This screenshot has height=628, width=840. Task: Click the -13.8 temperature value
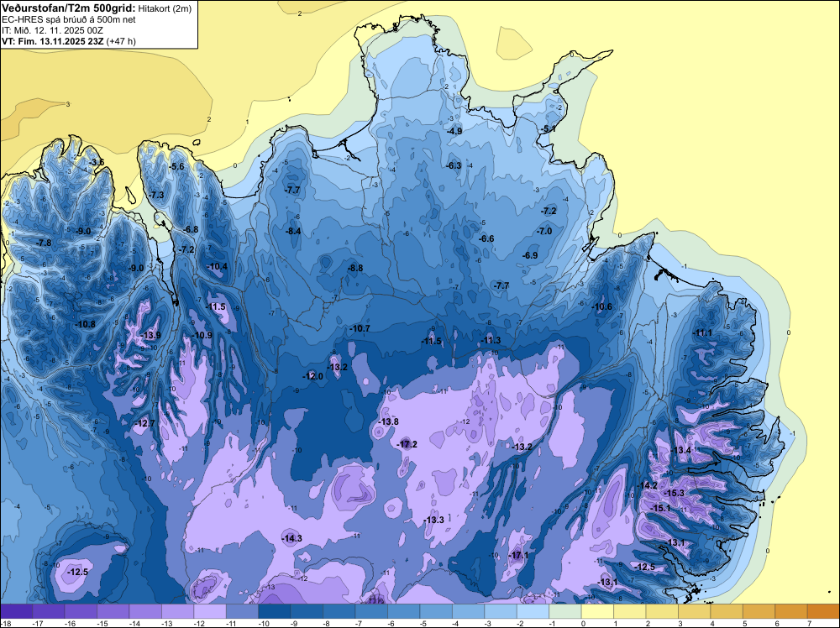point(389,421)
